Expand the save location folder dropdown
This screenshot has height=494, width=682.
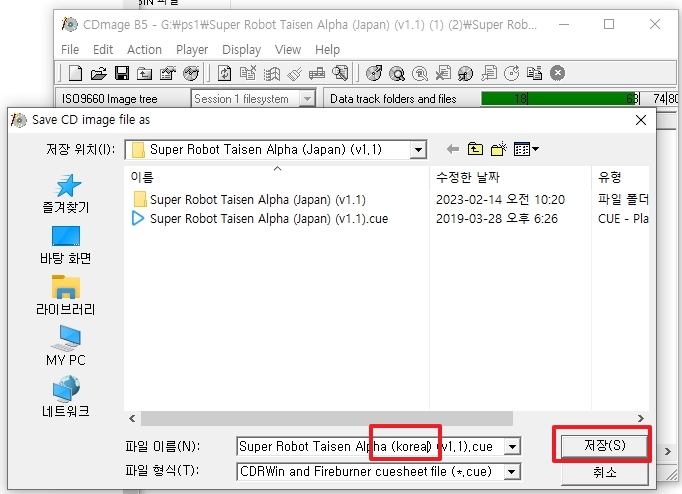tap(418, 150)
